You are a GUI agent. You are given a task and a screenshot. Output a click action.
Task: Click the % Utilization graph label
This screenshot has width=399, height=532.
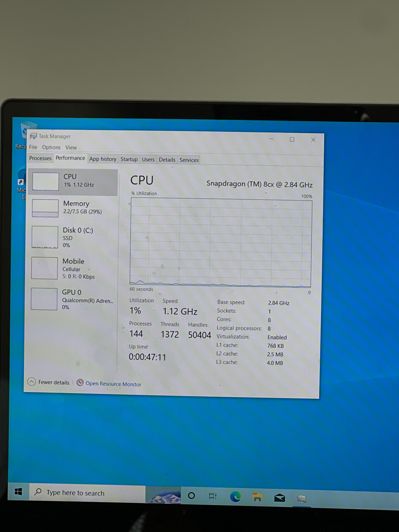(144, 193)
